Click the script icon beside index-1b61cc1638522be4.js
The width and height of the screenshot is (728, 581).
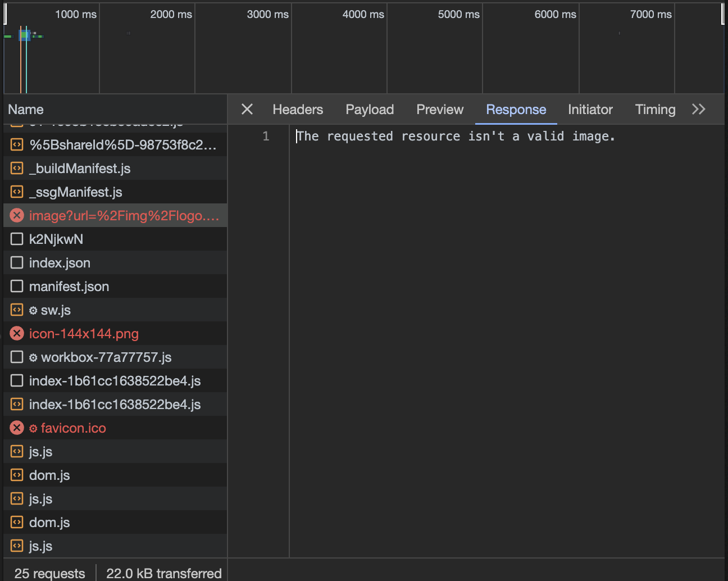16,404
